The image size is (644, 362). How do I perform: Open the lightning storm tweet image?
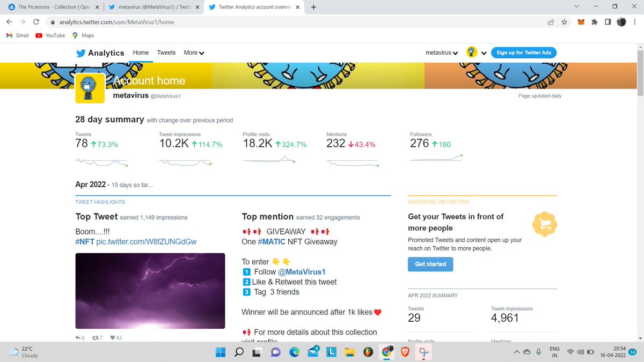click(150, 291)
